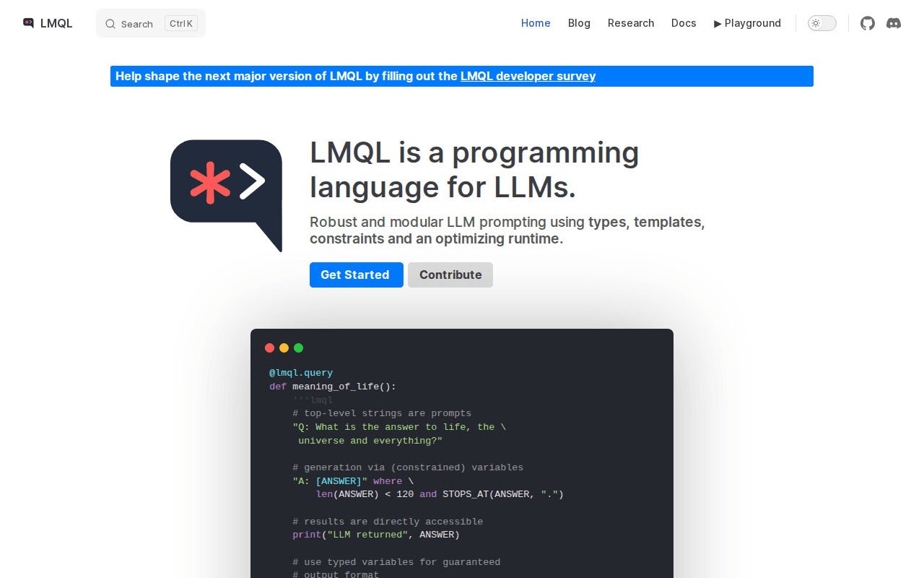
Task: Click the "@lmql.query" decorator line
Action: (x=301, y=373)
